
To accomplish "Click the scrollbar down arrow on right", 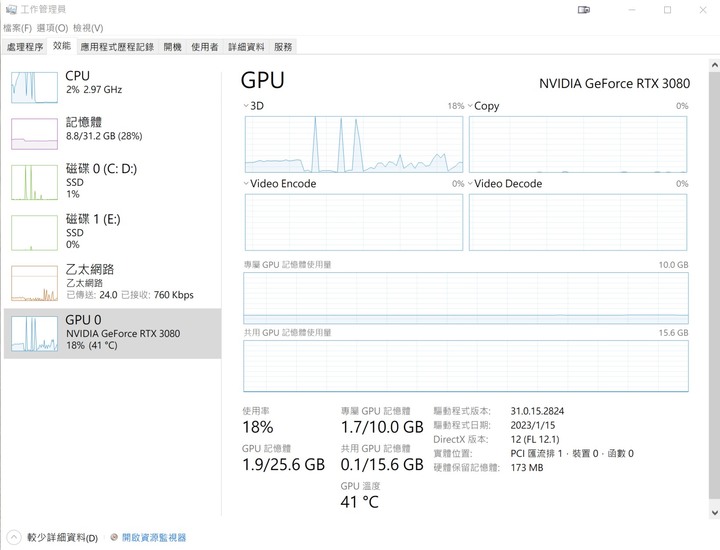I will click(x=714, y=512).
